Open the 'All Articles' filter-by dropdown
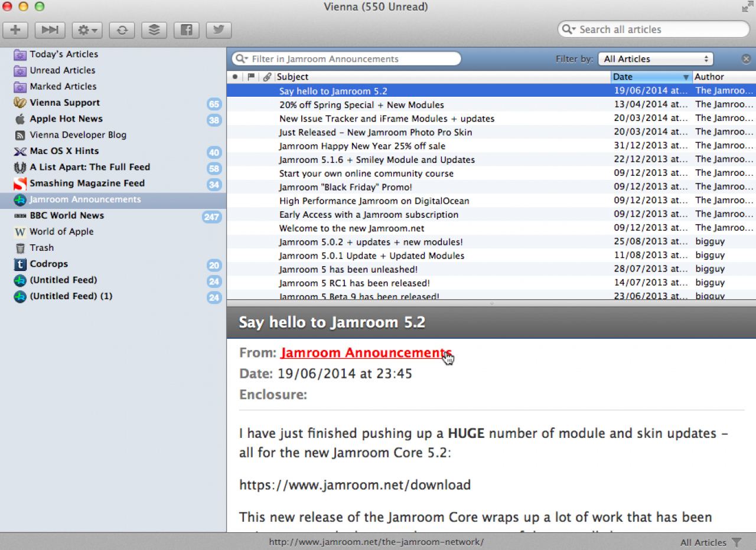The height and width of the screenshot is (550, 756). pyautogui.click(x=656, y=59)
